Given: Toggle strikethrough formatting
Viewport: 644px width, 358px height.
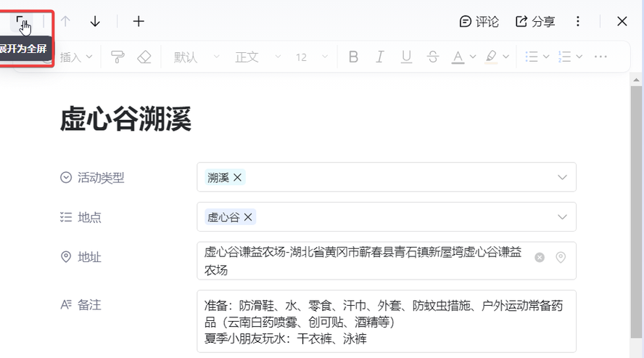Looking at the screenshot, I should tap(433, 57).
